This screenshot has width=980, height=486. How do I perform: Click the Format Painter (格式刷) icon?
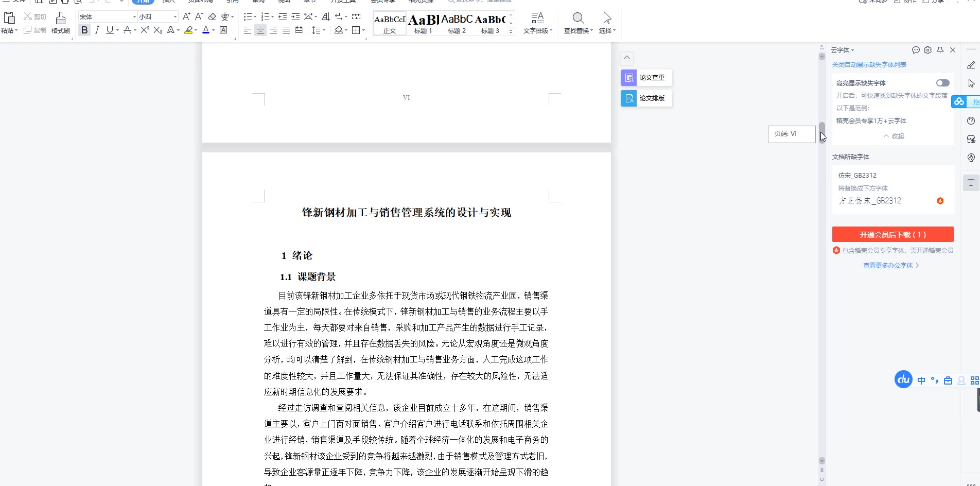coord(60,23)
